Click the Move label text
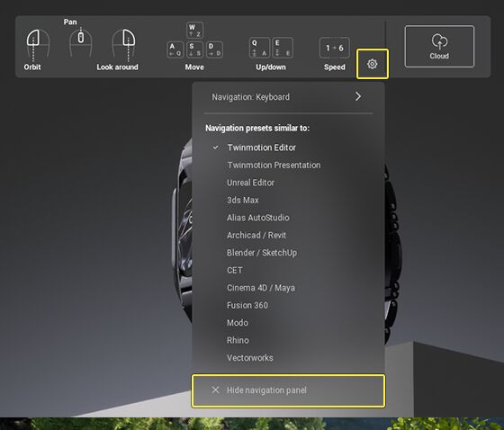The height and width of the screenshot is (430, 504). point(194,67)
